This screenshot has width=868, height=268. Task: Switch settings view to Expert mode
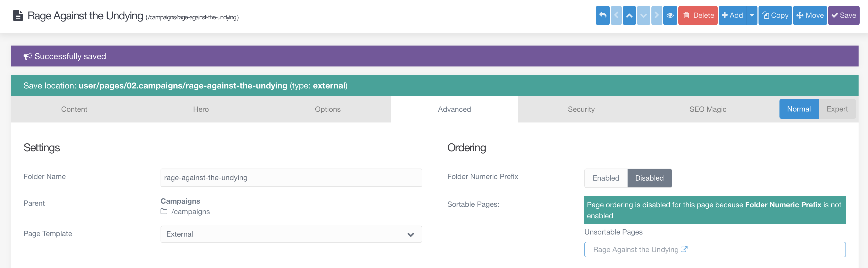pos(837,109)
